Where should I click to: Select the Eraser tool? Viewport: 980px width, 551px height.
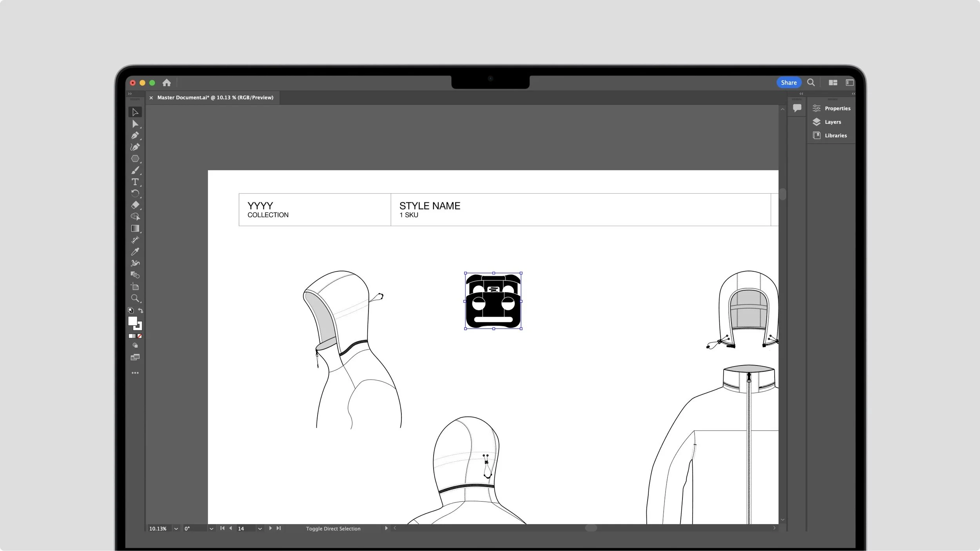click(x=135, y=205)
